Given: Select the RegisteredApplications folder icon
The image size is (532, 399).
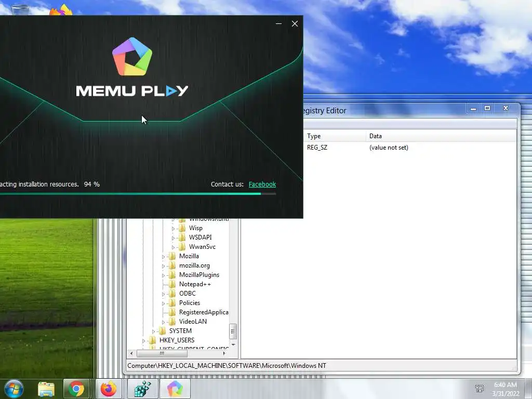Looking at the screenshot, I should [x=172, y=312].
